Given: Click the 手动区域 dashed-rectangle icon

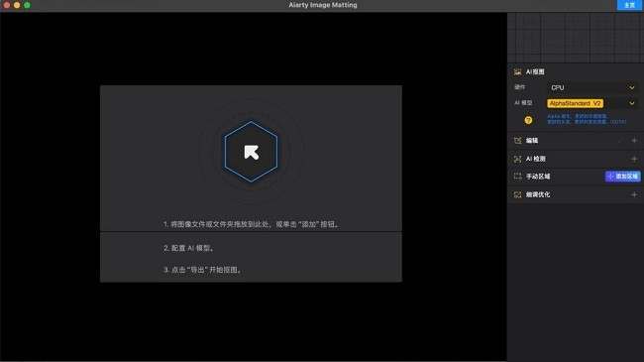Looking at the screenshot, I should tap(517, 177).
